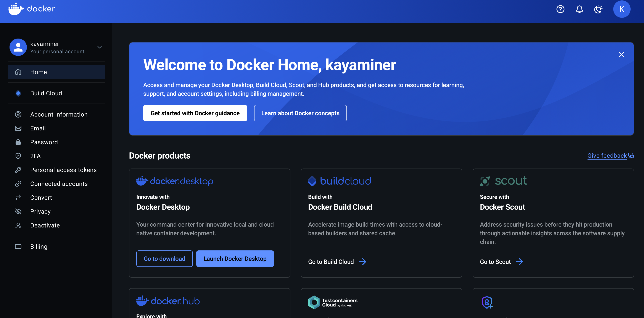The width and height of the screenshot is (644, 318).
Task: Click the Email envelope icon
Action: (x=18, y=128)
